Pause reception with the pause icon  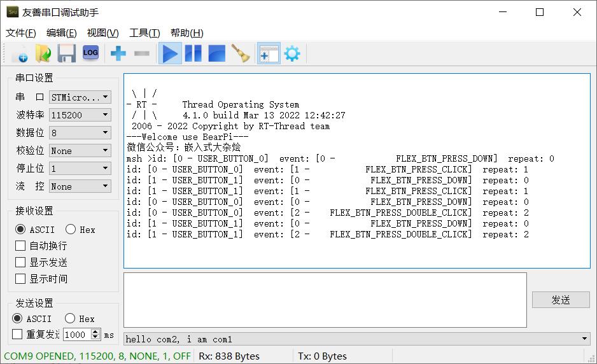coord(193,53)
